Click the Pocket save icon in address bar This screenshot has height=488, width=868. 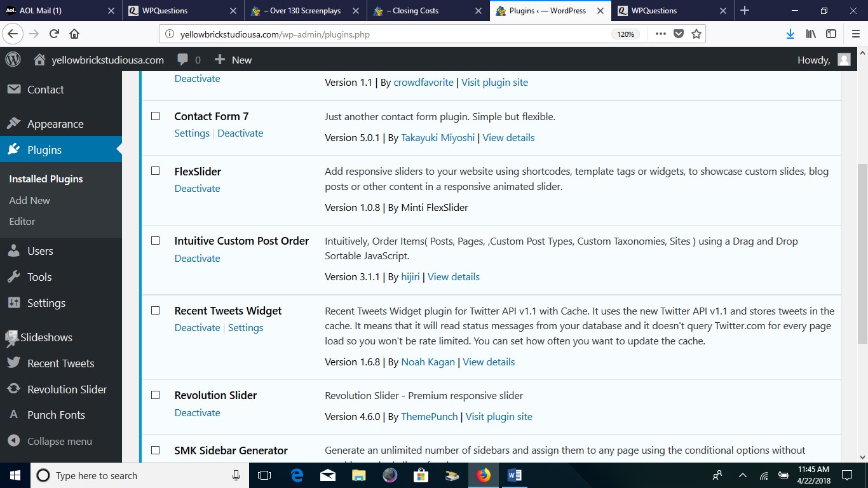tap(679, 34)
